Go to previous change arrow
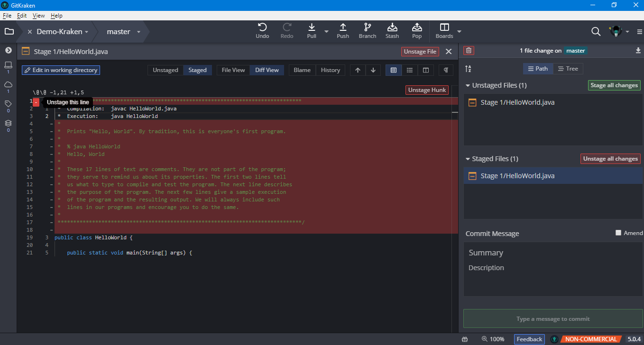 point(358,70)
